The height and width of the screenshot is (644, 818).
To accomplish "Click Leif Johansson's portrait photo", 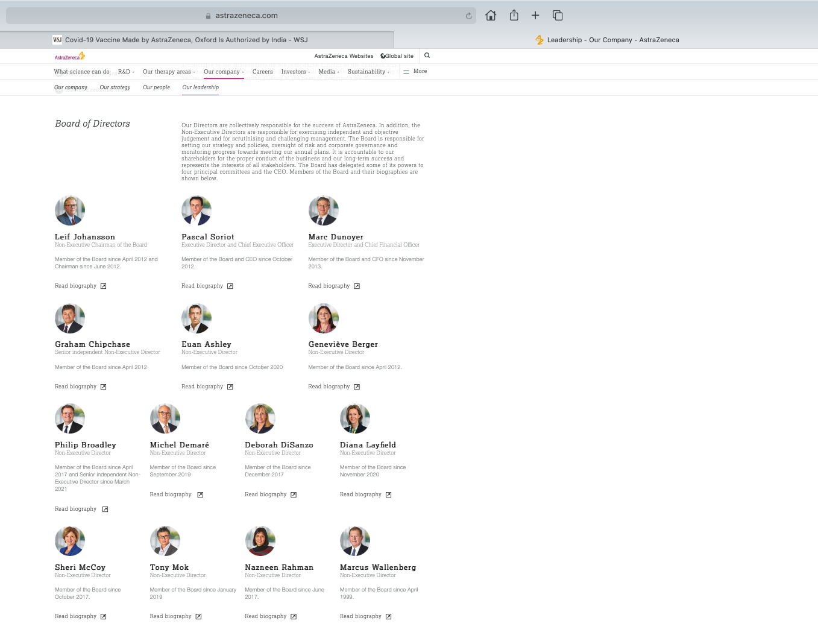I will point(70,210).
